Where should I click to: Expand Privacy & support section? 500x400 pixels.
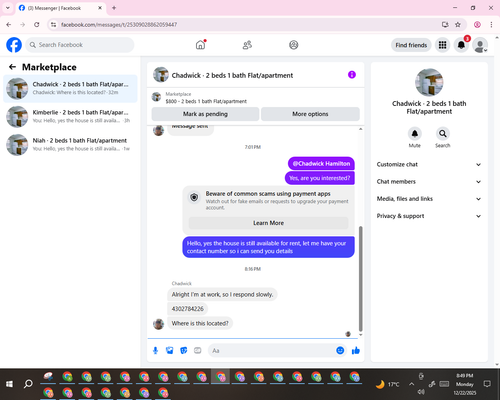coord(429,216)
